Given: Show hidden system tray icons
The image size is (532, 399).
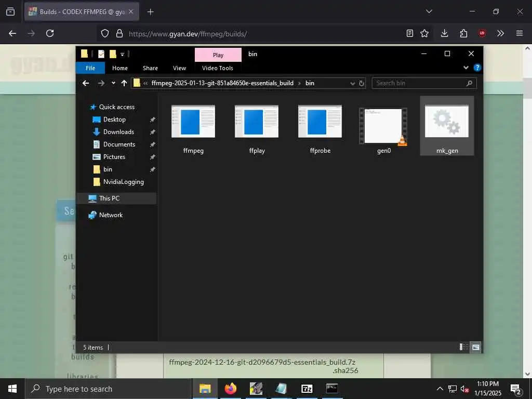Looking at the screenshot, I should click(440, 389).
